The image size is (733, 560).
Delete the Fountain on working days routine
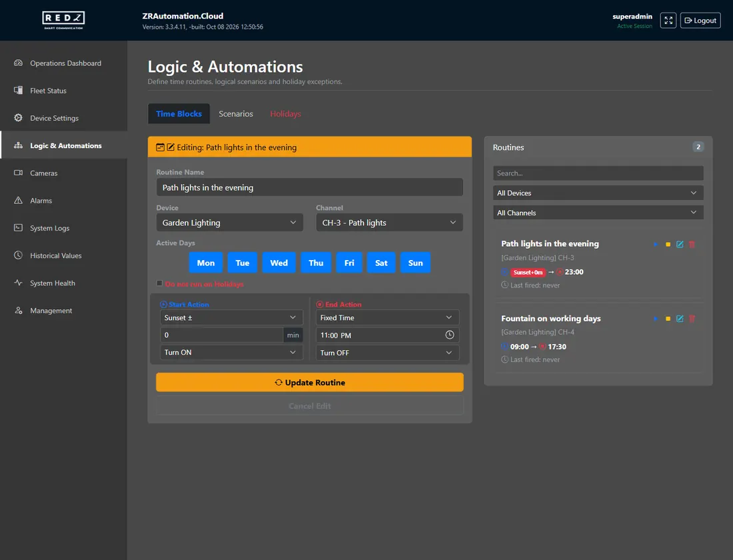pos(692,319)
